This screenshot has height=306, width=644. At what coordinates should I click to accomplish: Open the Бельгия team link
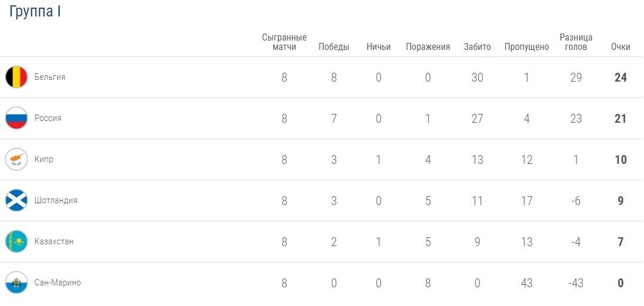click(x=49, y=77)
